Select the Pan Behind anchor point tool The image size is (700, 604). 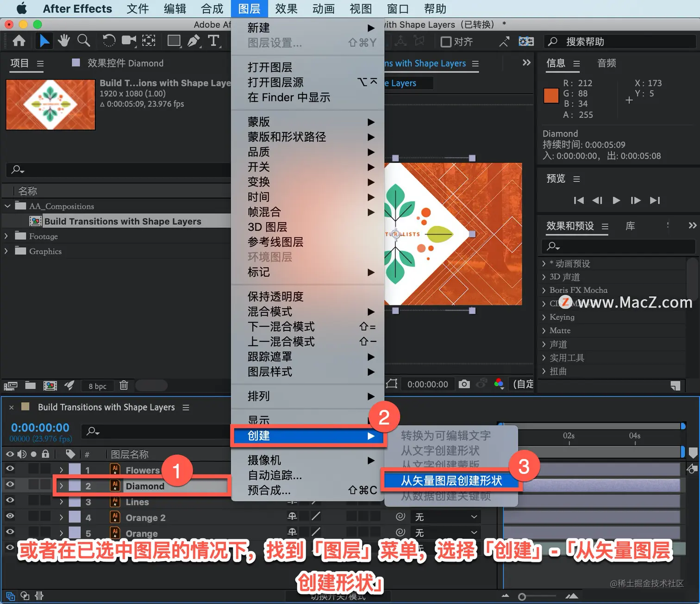[x=149, y=41]
